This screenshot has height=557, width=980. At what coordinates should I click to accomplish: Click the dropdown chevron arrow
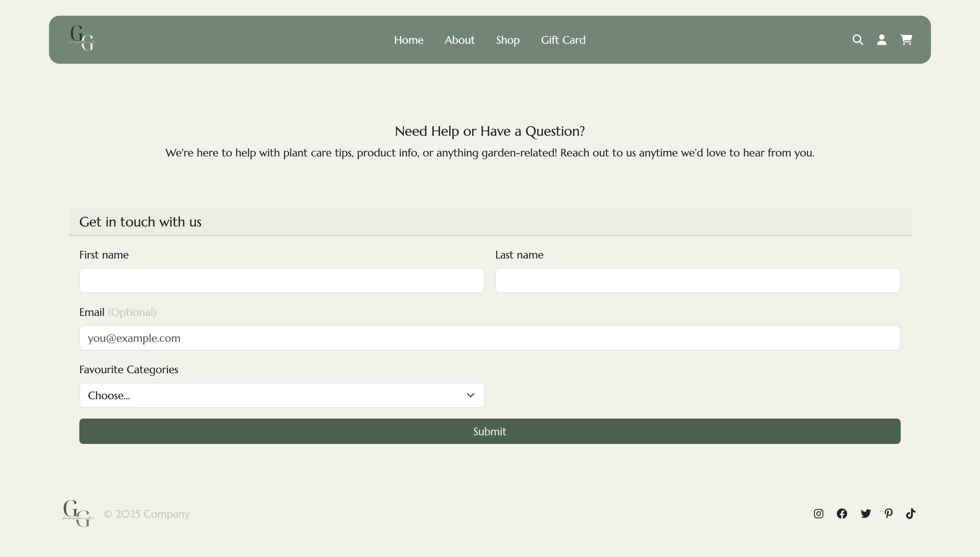[x=470, y=395]
